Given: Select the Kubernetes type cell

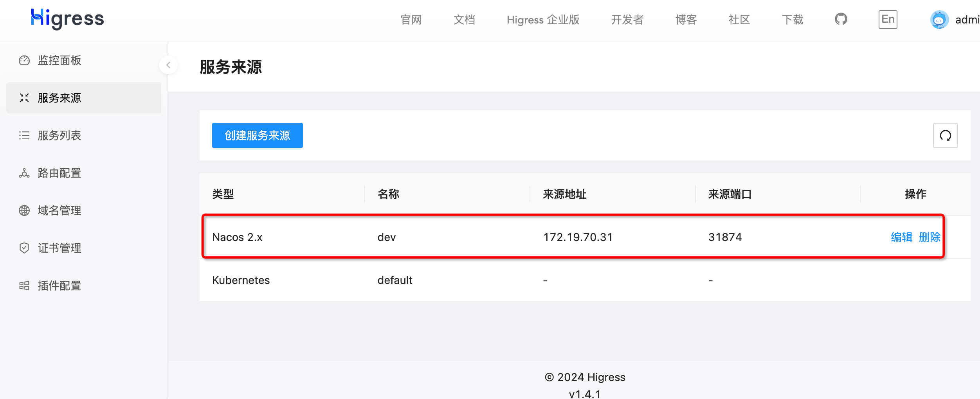Looking at the screenshot, I should point(241,280).
